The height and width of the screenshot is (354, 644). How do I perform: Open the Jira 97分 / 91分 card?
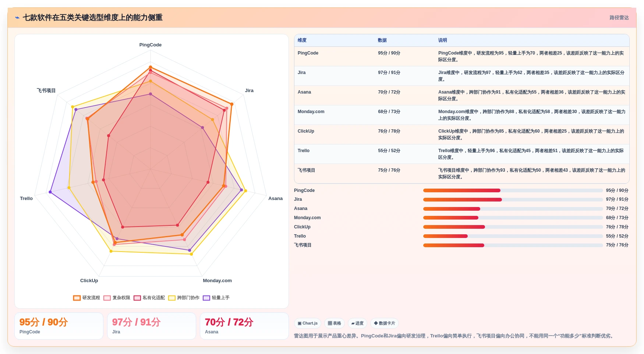click(152, 326)
